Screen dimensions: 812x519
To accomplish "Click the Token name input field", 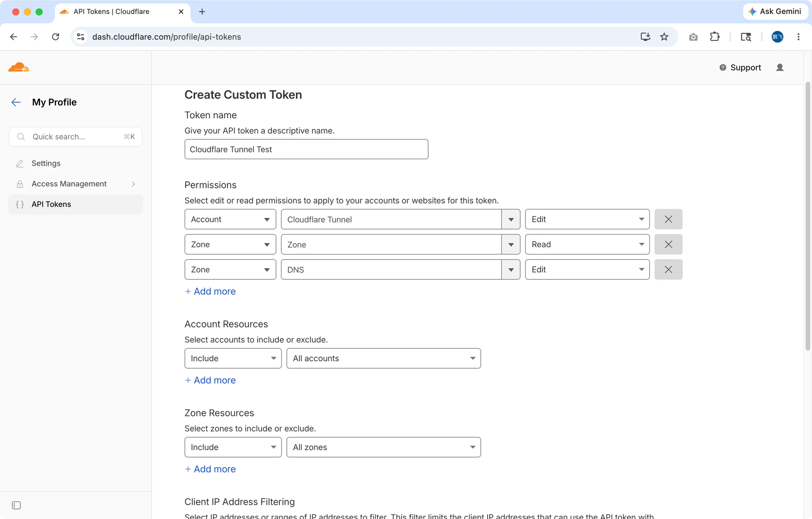I will 306,149.
